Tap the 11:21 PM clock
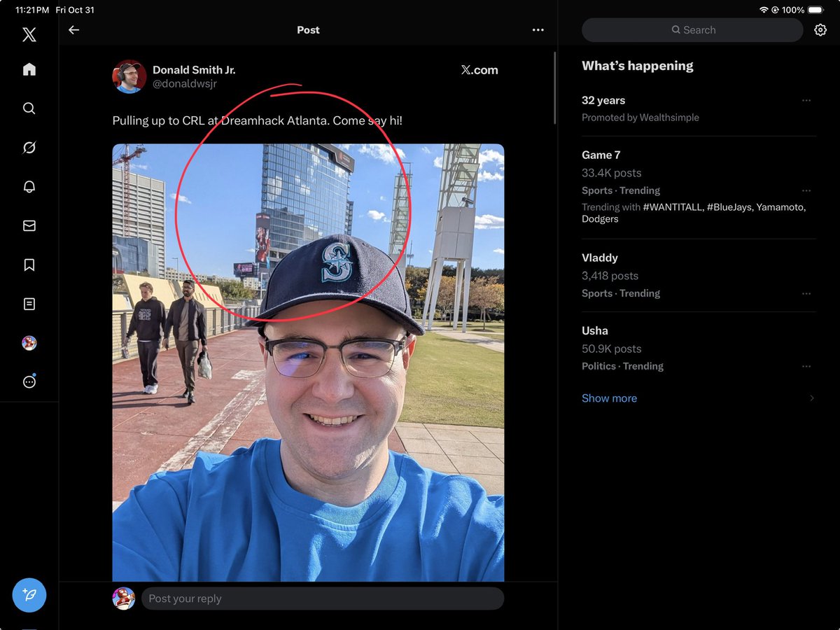The height and width of the screenshot is (630, 840). click(32, 10)
